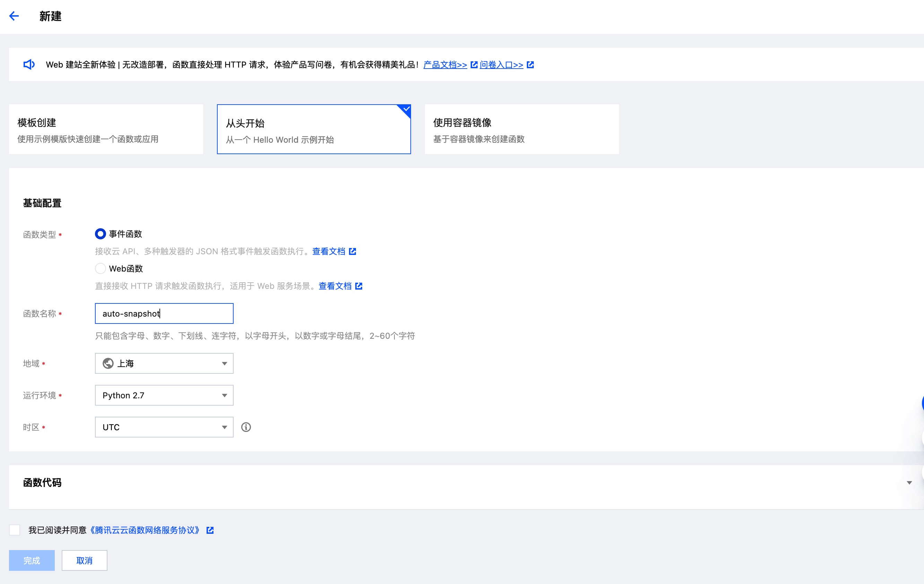This screenshot has height=584, width=924.
Task: Choose the 模板创建 creation option
Action: click(x=106, y=130)
